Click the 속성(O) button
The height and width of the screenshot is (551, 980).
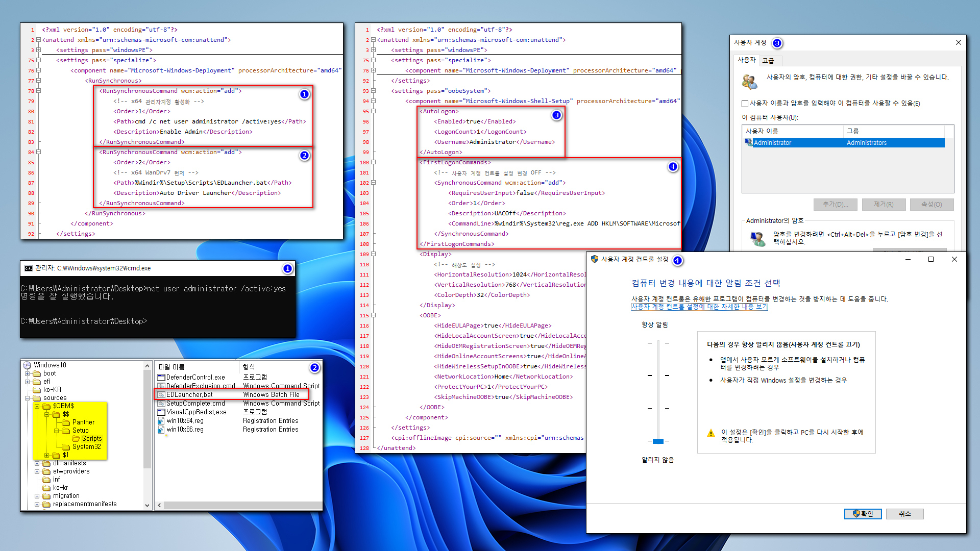click(x=932, y=205)
